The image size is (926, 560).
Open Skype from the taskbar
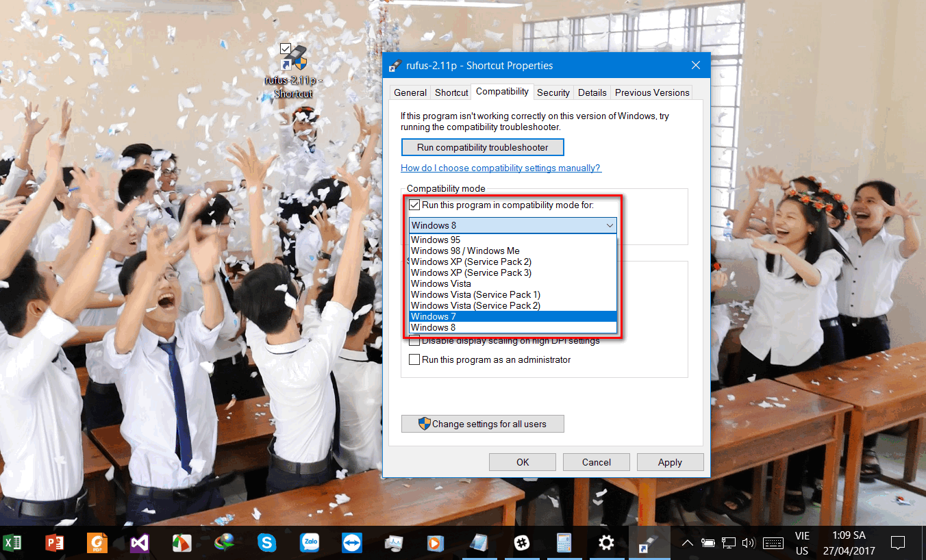(266, 544)
